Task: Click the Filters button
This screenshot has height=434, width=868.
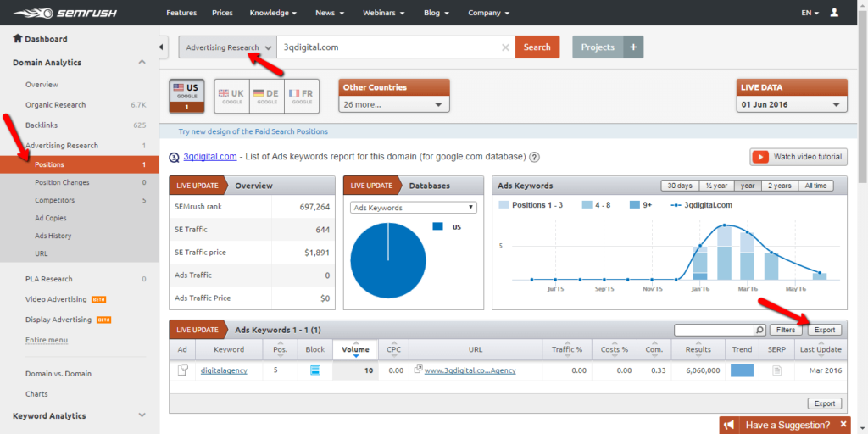Action: tap(786, 330)
